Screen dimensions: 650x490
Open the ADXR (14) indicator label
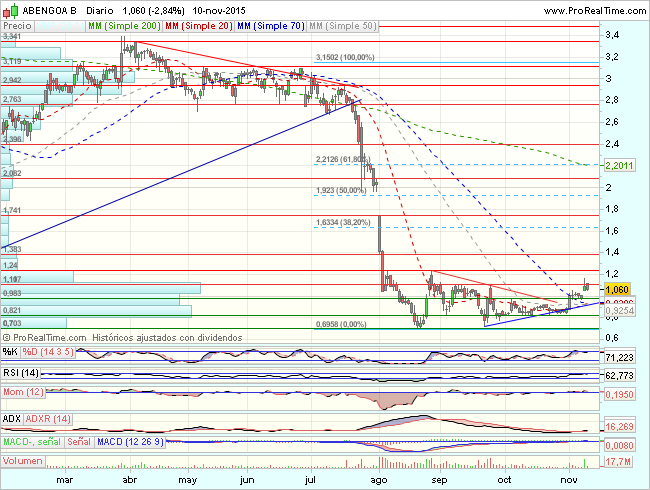(x=48, y=419)
